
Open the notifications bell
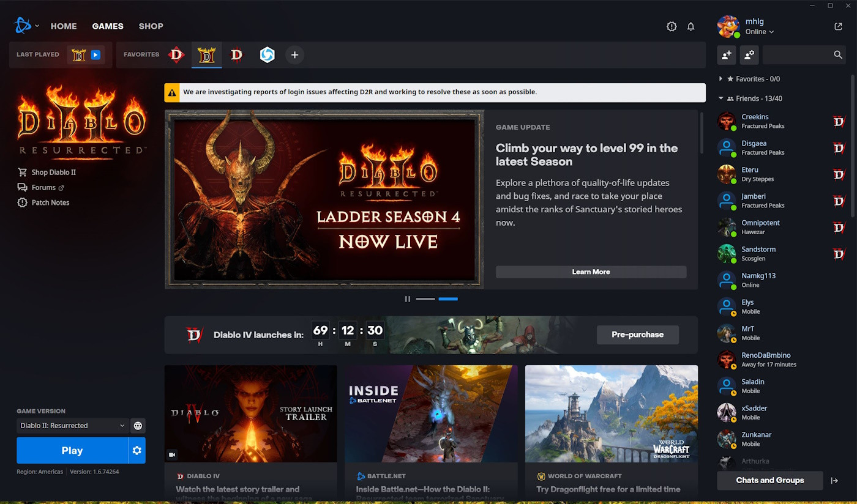[690, 26]
